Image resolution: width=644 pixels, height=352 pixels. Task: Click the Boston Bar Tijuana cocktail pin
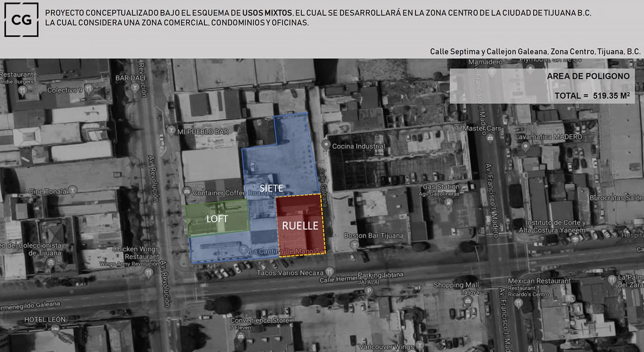tap(354, 245)
